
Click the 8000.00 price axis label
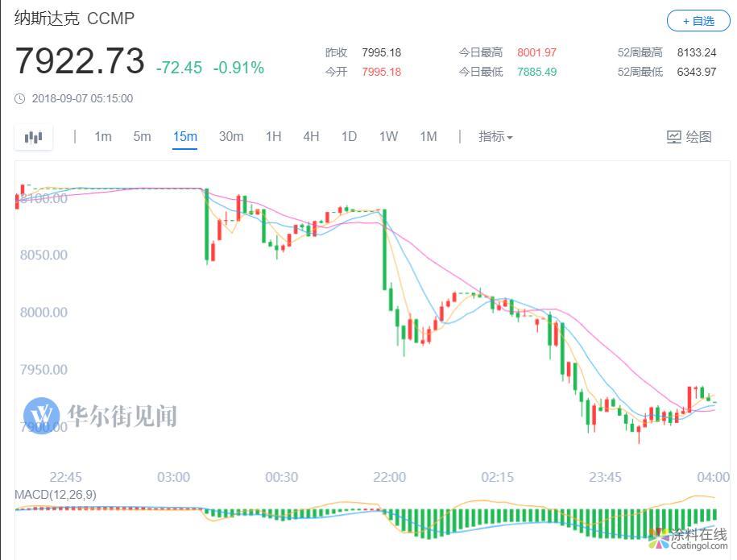click(x=43, y=313)
